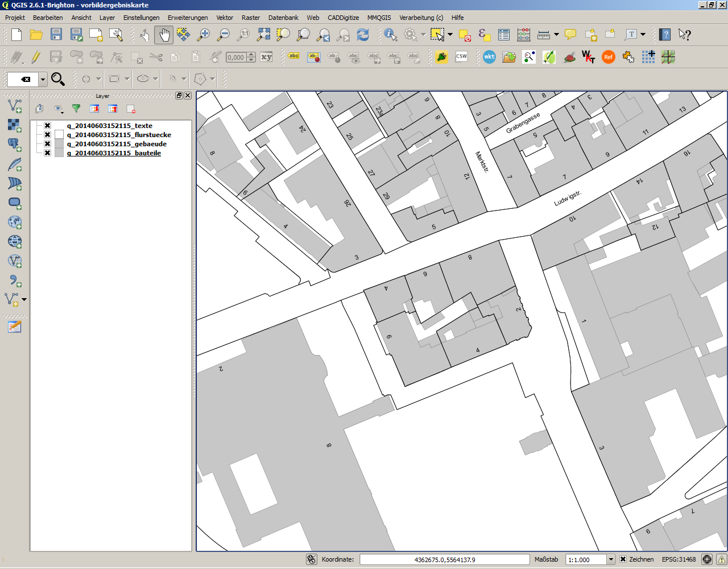
Task: Select the gebaeude layer name
Action: 117,144
